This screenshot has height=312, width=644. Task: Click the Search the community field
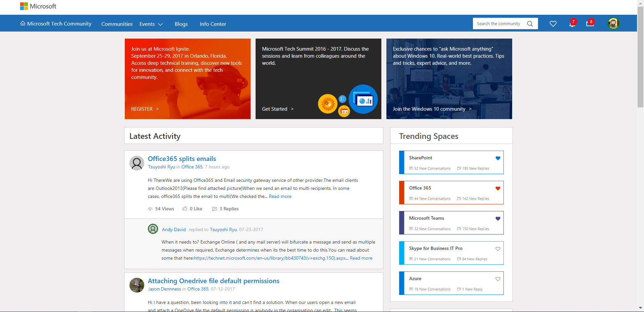pyautogui.click(x=498, y=24)
